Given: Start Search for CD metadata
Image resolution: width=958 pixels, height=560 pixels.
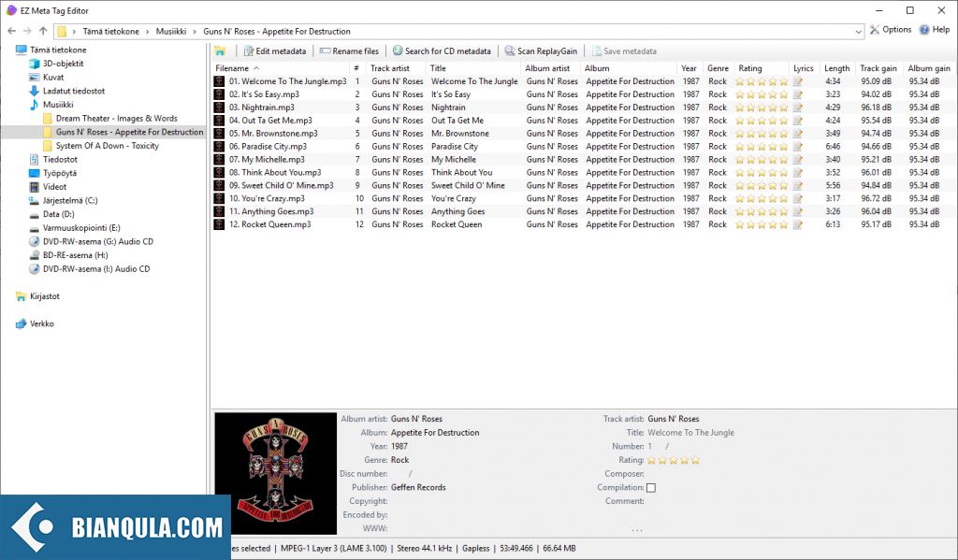Looking at the screenshot, I should tap(442, 51).
